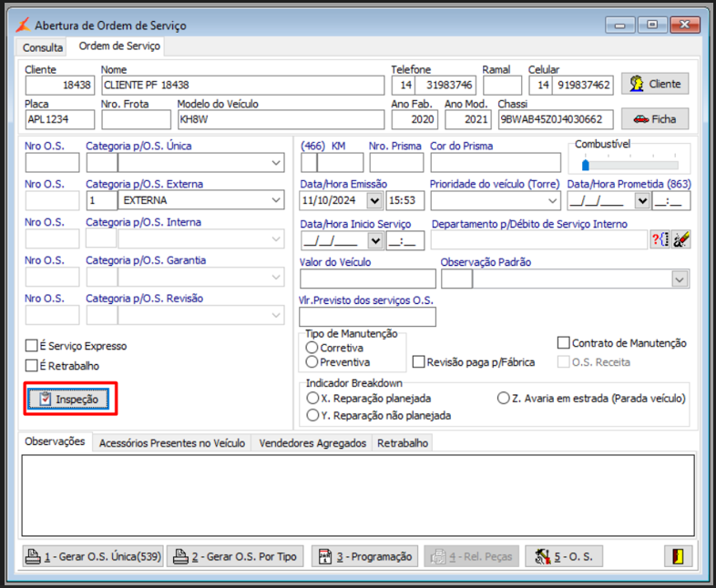
Task: Click the Observações text area
Action: (358, 495)
